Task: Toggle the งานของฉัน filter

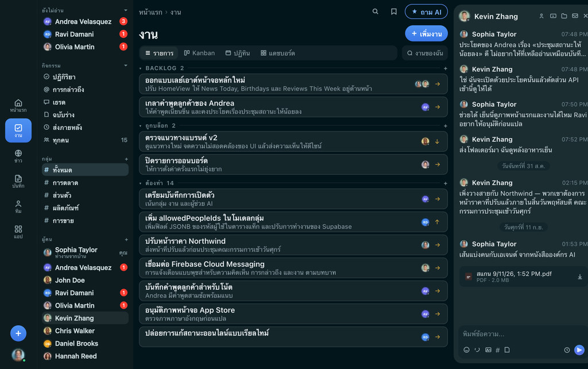Action: tap(425, 53)
